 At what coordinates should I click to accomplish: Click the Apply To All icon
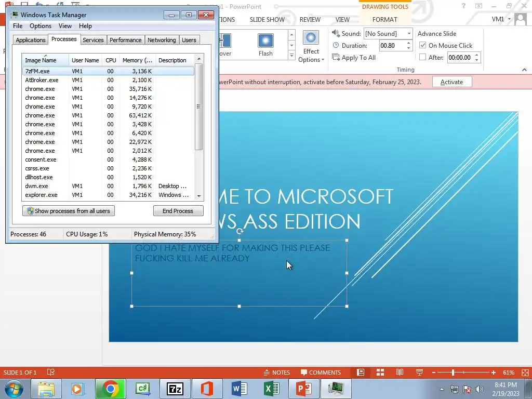[336, 57]
